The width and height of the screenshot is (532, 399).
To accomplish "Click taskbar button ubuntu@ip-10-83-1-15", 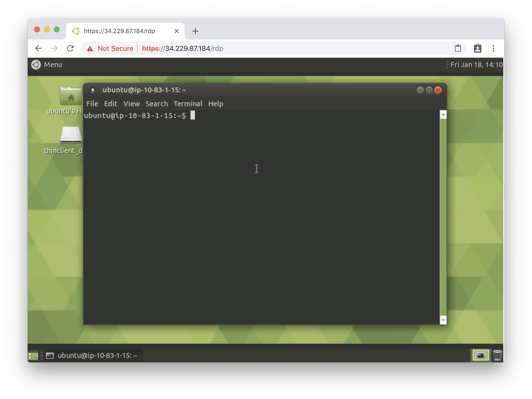I will 94,356.
